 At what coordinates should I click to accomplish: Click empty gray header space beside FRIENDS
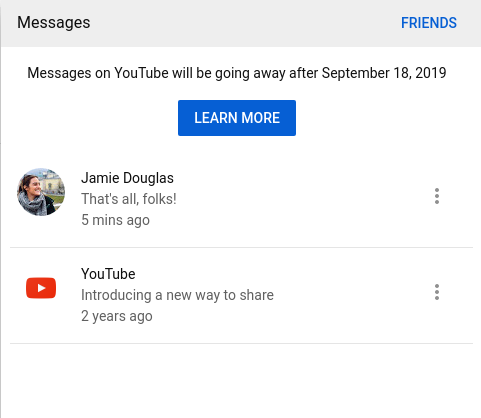(x=245, y=23)
